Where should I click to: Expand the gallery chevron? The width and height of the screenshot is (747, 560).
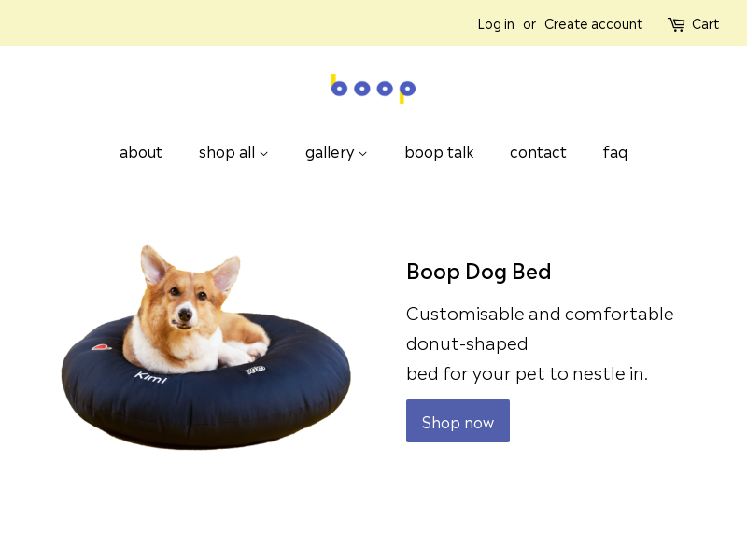point(363,154)
